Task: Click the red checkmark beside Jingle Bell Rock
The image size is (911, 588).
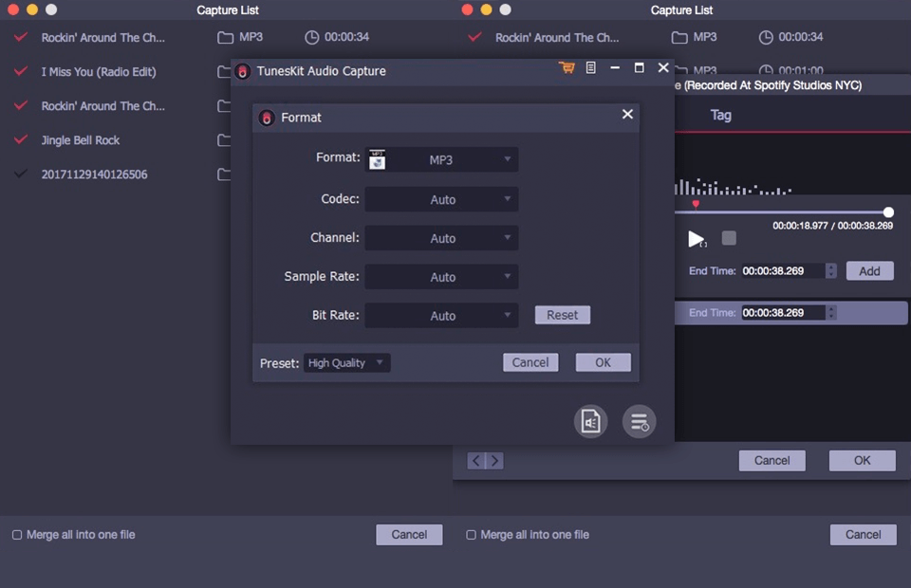Action: [x=20, y=139]
